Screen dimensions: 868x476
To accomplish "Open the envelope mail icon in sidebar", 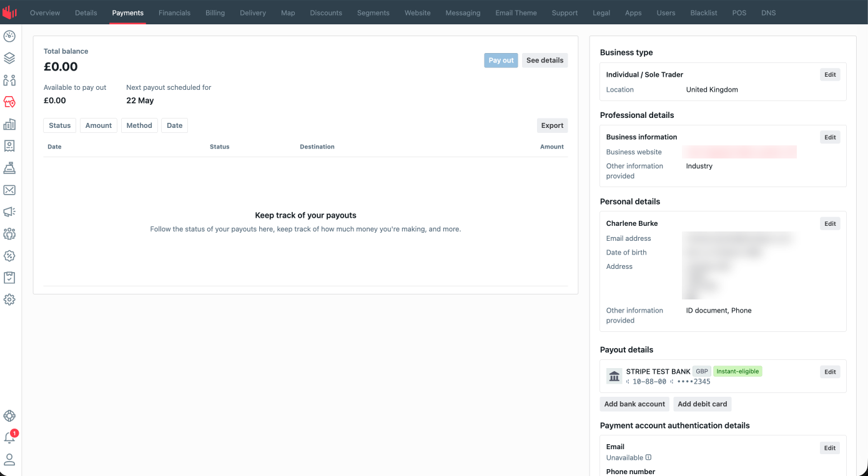I will [x=9, y=190].
